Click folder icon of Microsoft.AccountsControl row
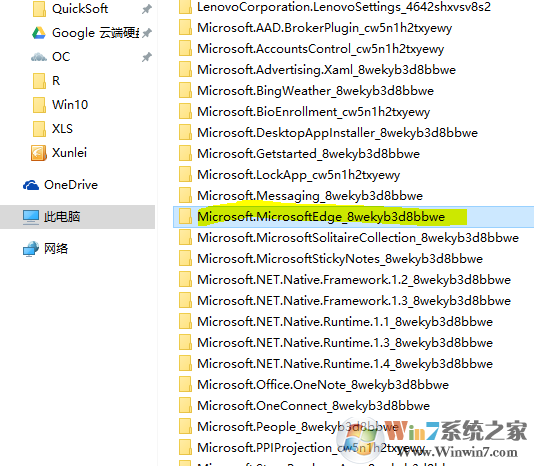The height and width of the screenshot is (466, 534). (x=186, y=49)
